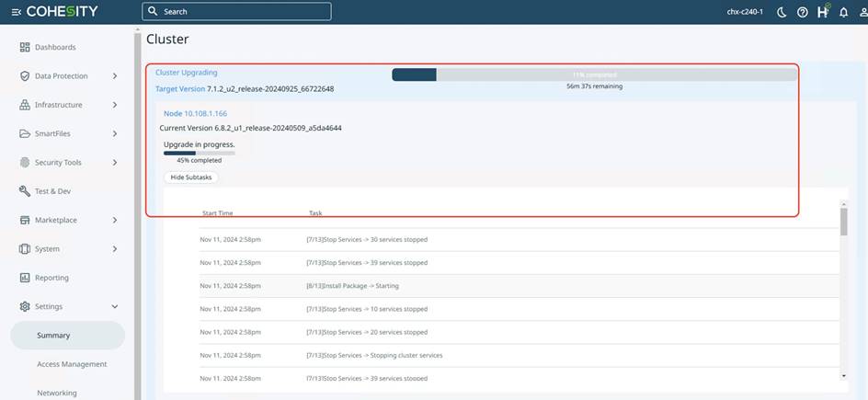This screenshot has height=400, width=868.
Task: Click the Infrastructure icon
Action: [x=25, y=105]
